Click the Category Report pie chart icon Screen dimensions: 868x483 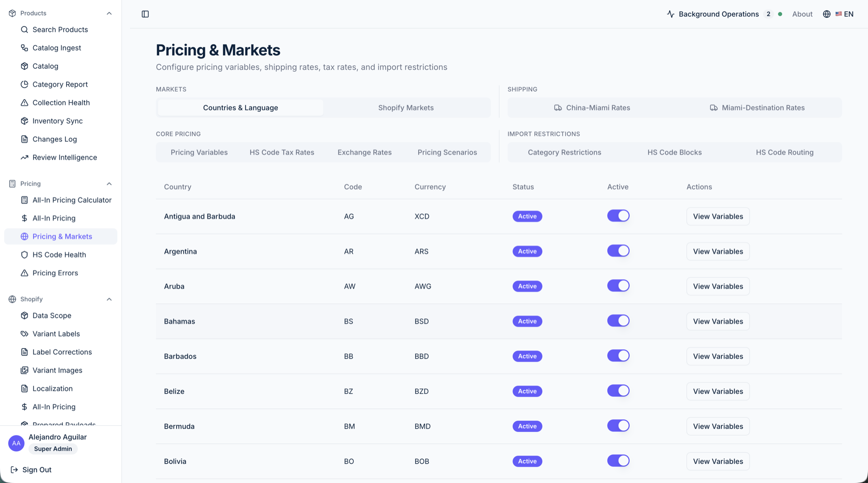point(25,84)
